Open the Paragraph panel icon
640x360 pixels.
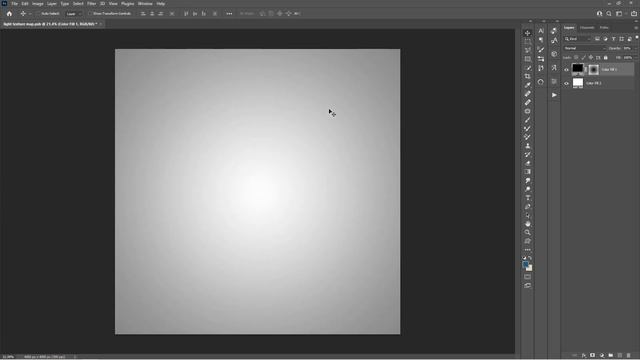tap(541, 40)
